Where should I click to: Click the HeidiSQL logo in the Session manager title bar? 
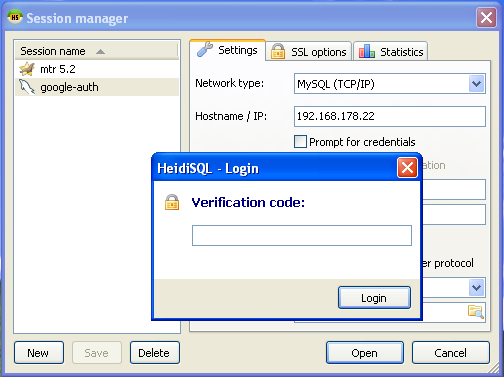coord(15,17)
